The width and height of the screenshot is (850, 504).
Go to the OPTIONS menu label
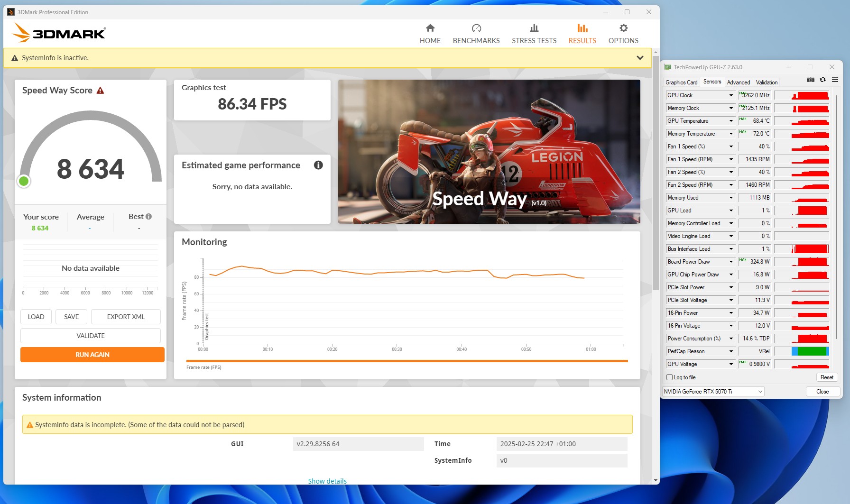point(623,41)
